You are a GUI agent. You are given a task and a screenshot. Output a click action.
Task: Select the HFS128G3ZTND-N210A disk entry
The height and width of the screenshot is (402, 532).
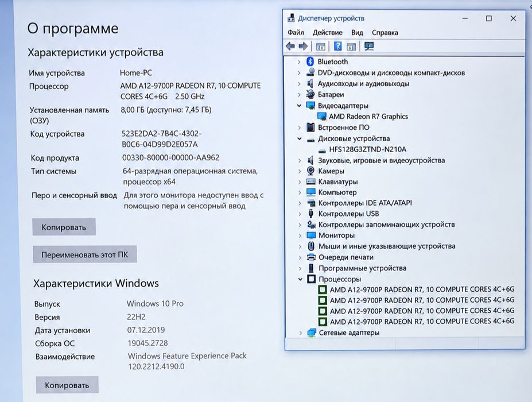367,149
